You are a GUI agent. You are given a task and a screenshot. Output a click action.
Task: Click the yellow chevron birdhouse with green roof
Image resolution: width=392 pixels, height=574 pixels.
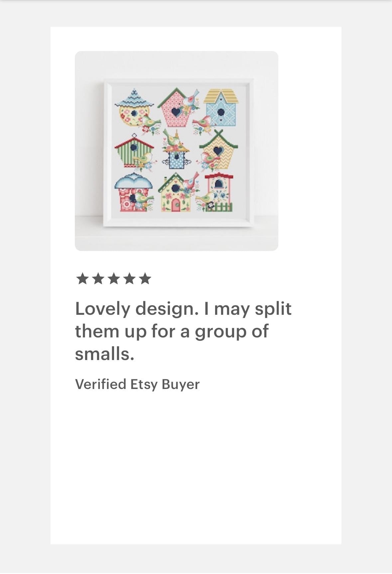pos(218,150)
